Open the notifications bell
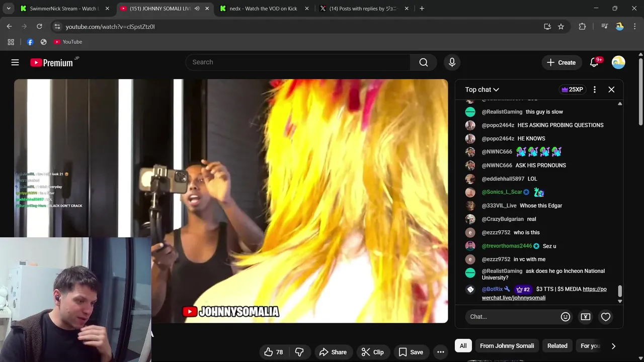This screenshot has width=644, height=362. (594, 62)
